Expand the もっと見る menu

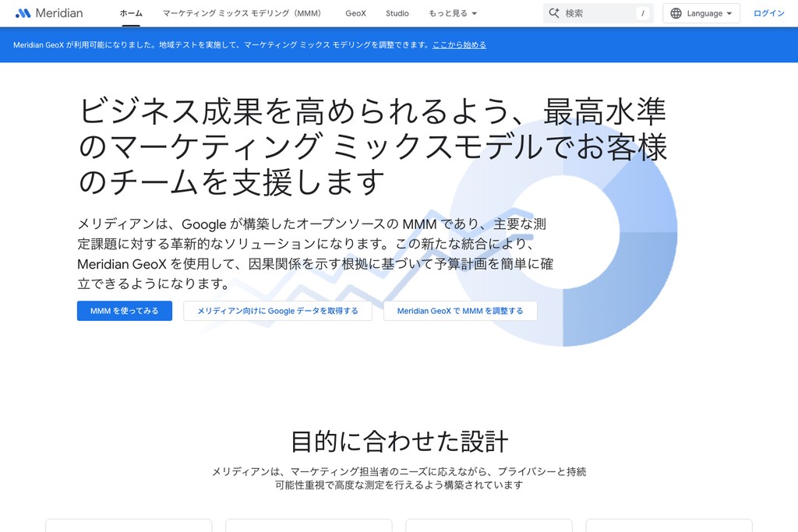(453, 13)
